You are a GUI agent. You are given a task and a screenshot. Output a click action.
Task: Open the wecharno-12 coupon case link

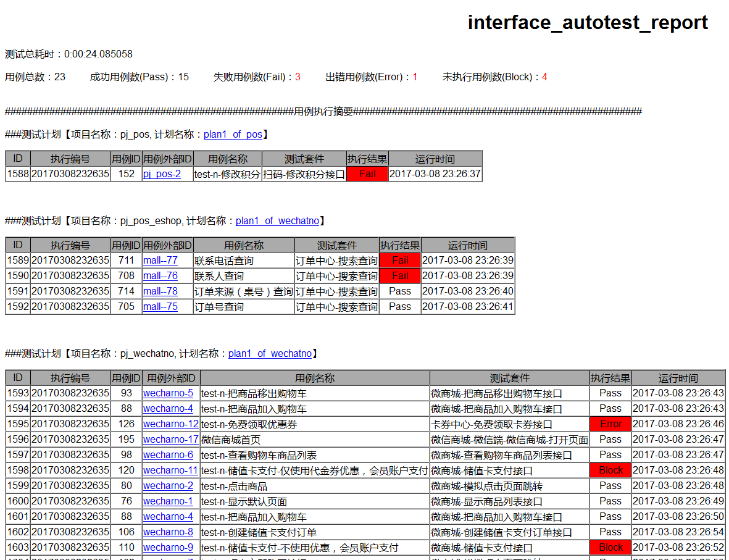(170, 424)
